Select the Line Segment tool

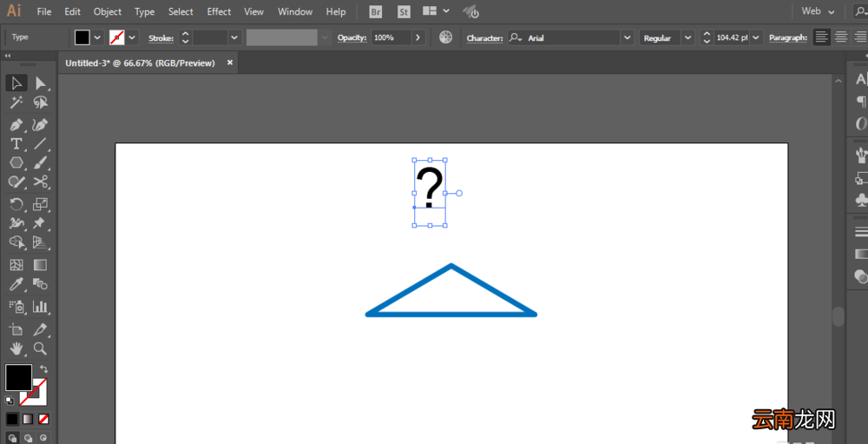41,144
